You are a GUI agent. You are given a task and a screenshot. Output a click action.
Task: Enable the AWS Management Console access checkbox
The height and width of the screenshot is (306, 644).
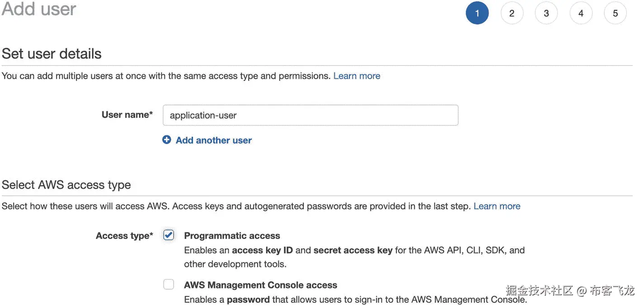click(x=169, y=284)
